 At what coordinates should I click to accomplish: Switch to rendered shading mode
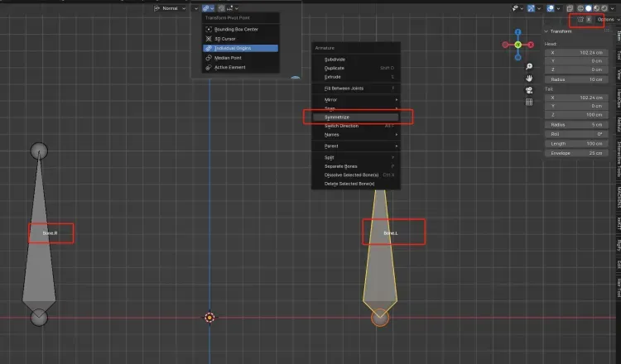pyautogui.click(x=604, y=8)
